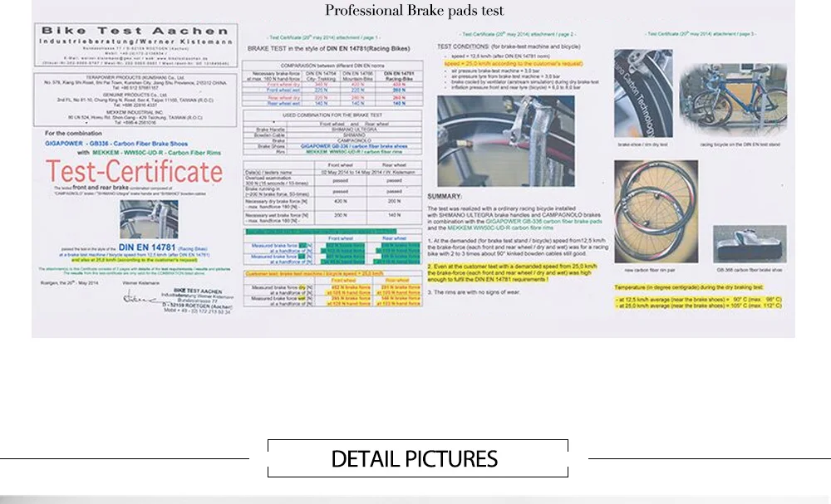Click the "SUMMARY:" heading

pyautogui.click(x=445, y=197)
